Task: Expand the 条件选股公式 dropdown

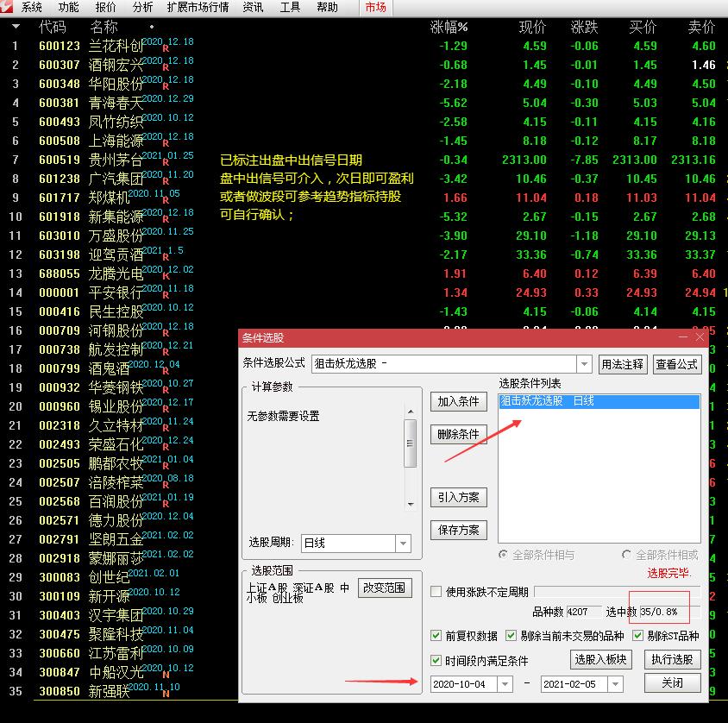Action: pos(584,364)
